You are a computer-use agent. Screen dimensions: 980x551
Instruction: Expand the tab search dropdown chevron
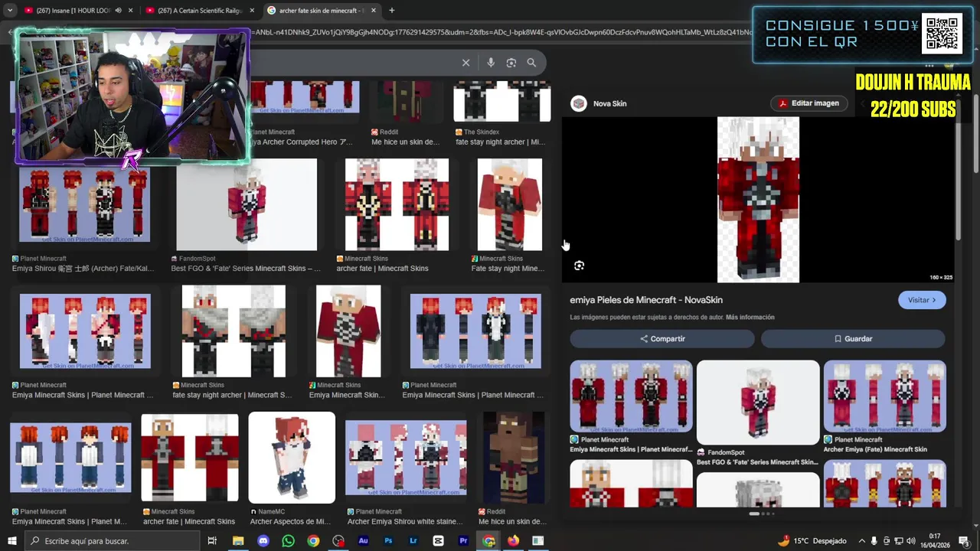pyautogui.click(x=10, y=11)
